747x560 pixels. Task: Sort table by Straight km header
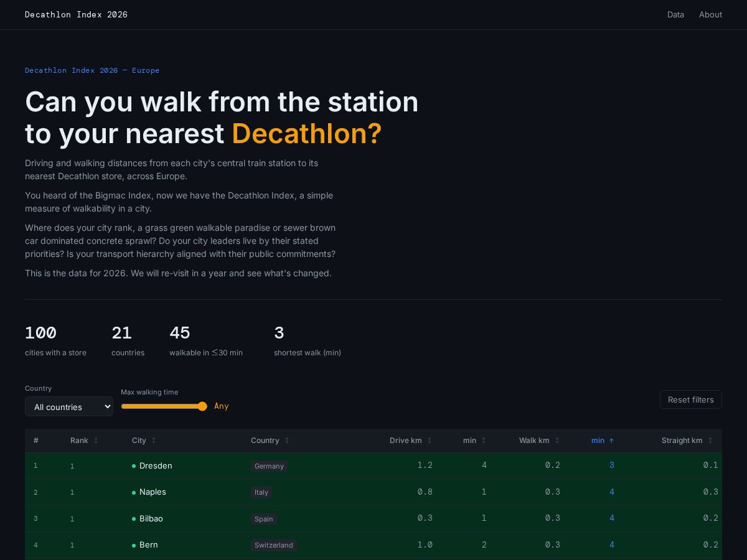[x=682, y=441]
